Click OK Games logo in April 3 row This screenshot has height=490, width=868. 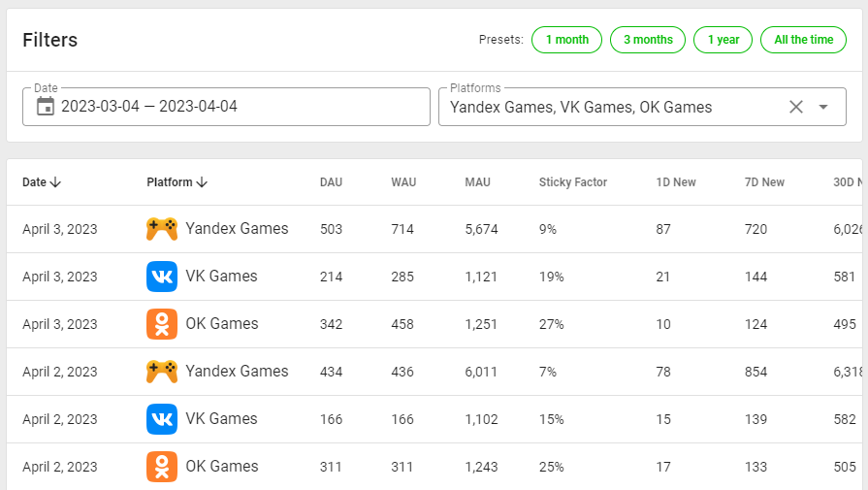162,324
